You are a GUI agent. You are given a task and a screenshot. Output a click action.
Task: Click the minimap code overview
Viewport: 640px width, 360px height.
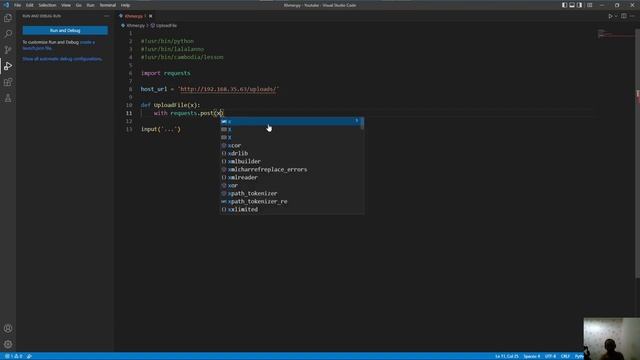[x=615, y=34]
